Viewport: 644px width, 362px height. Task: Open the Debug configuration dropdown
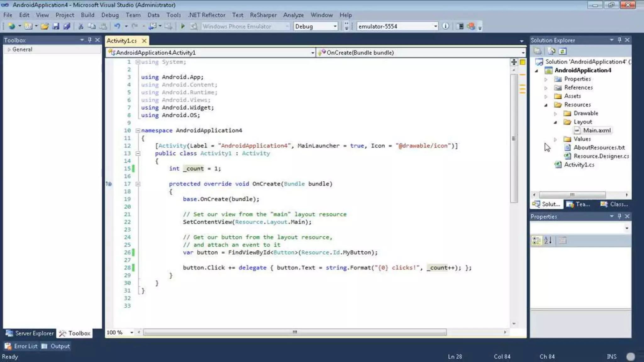[335, 26]
